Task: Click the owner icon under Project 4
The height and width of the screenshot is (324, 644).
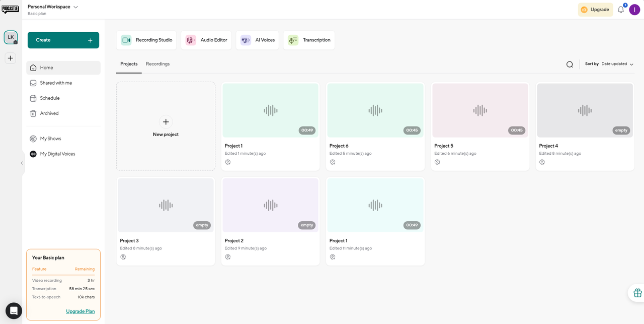Action: tap(542, 162)
